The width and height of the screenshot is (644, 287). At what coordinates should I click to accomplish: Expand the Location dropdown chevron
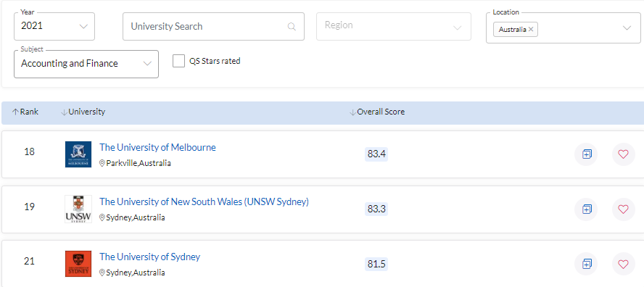click(627, 28)
